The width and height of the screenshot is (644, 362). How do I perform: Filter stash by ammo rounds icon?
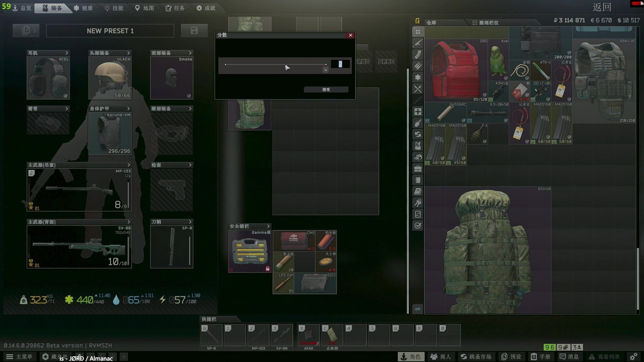pos(418,66)
